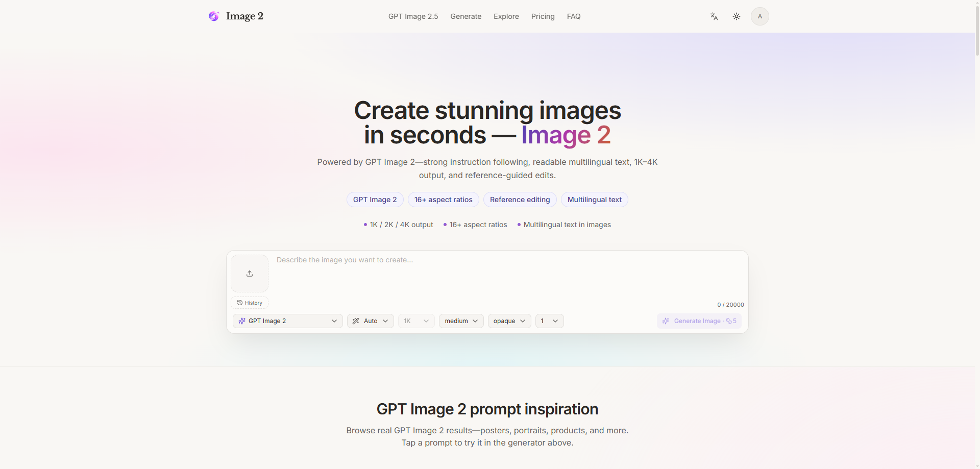Open the opaque background dropdown
Viewport: 980px width, 469px height.
(509, 321)
